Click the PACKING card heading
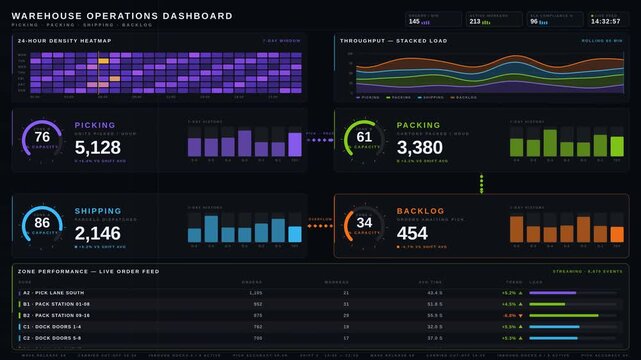 pyautogui.click(x=418, y=125)
